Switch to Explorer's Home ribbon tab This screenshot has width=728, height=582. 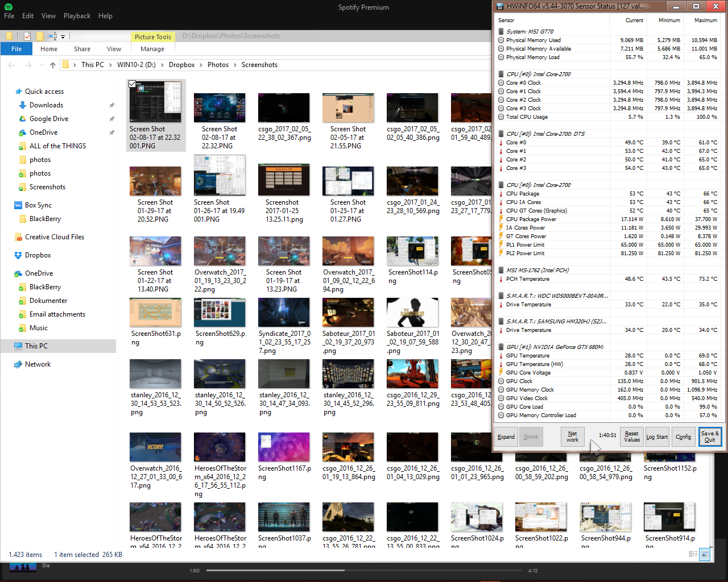[49, 49]
